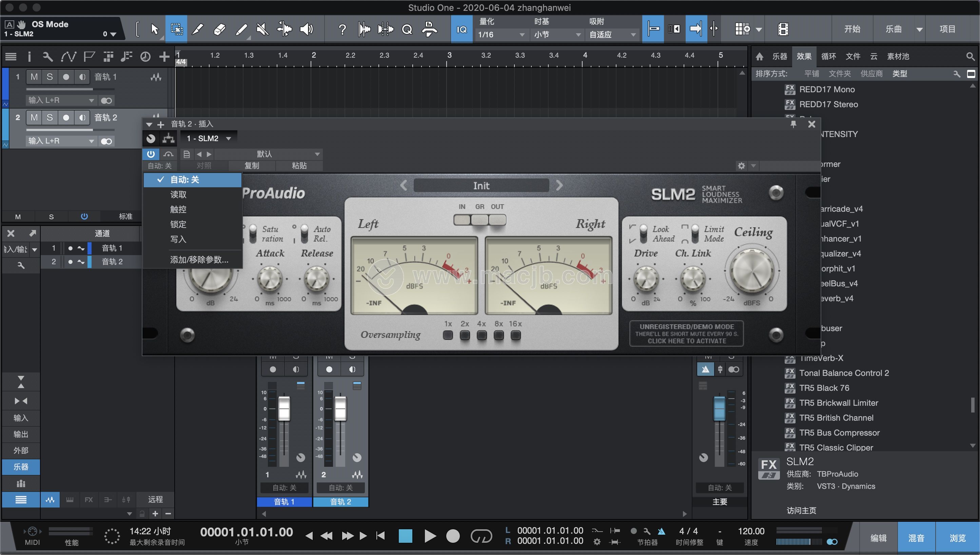
Task: Open the browser home icon
Action: pyautogui.click(x=759, y=56)
